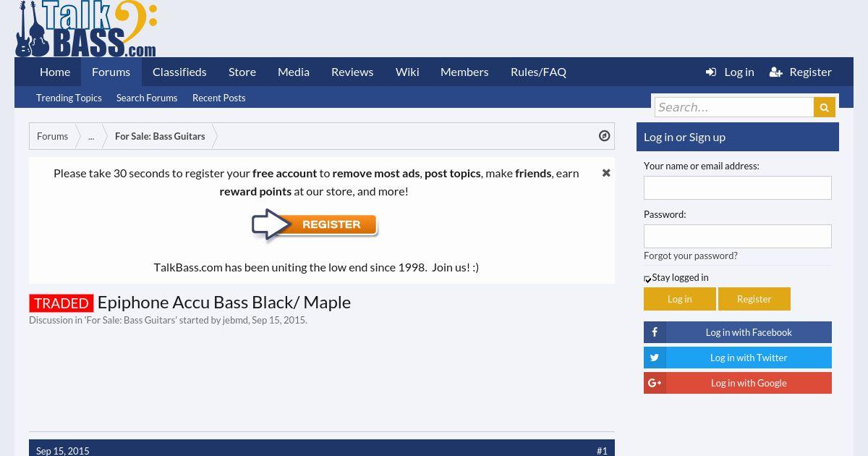The width and height of the screenshot is (868, 456).
Task: Open Trending Topics sub-navigation link
Action: (69, 98)
